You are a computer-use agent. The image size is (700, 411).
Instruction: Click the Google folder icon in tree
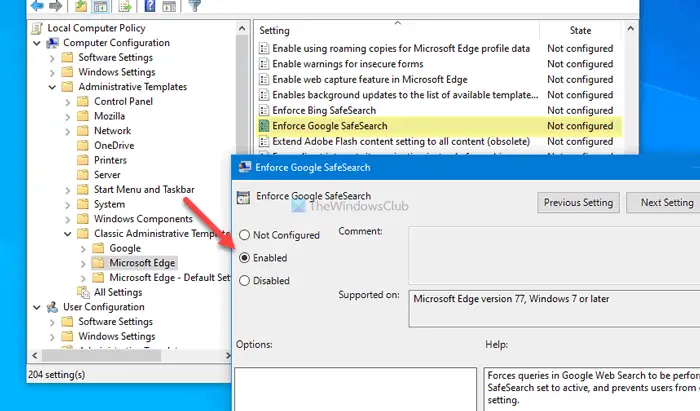(98, 248)
